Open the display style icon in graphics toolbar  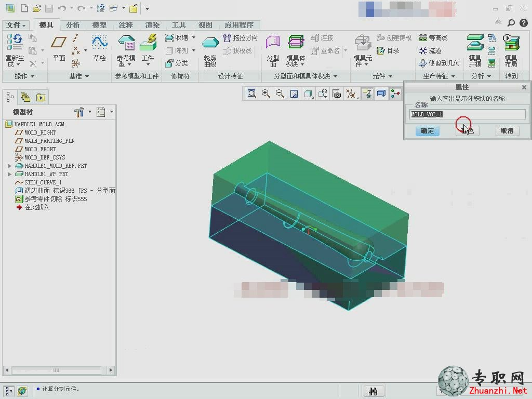[308, 94]
